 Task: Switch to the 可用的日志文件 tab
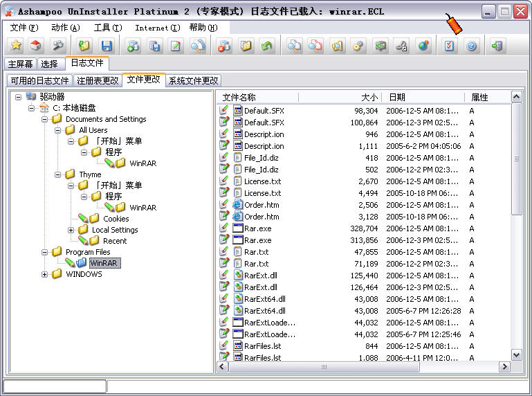pyautogui.click(x=39, y=80)
